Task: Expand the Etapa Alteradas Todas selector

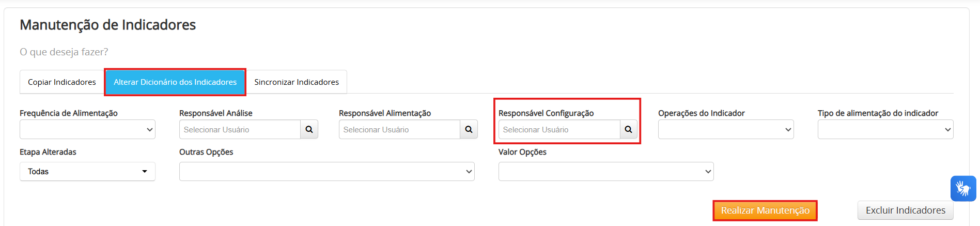Action: click(x=87, y=171)
